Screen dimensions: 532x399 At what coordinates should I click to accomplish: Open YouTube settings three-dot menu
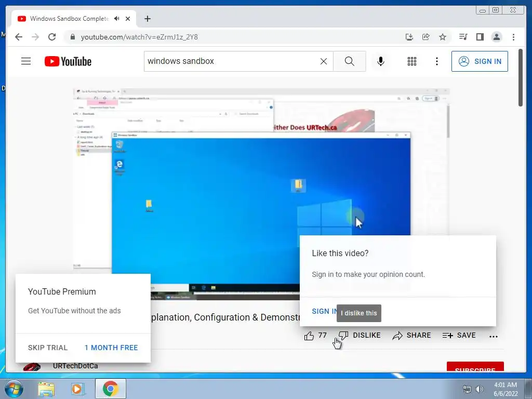436,61
